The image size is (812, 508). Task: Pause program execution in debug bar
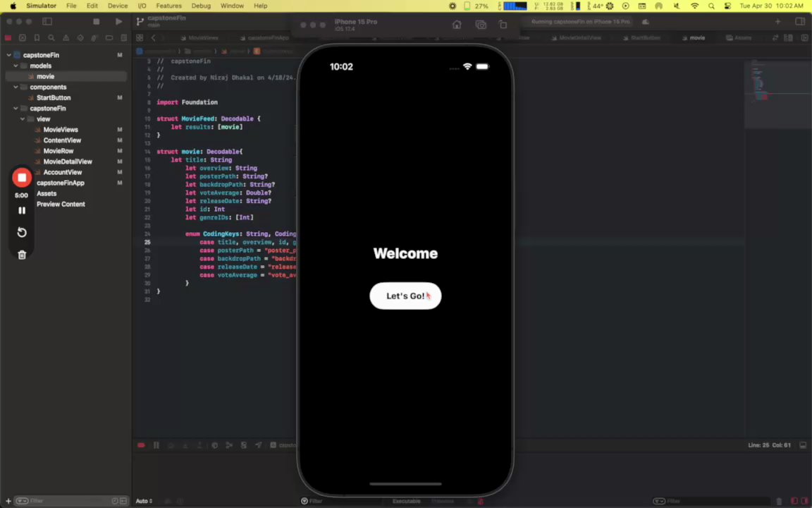156,445
